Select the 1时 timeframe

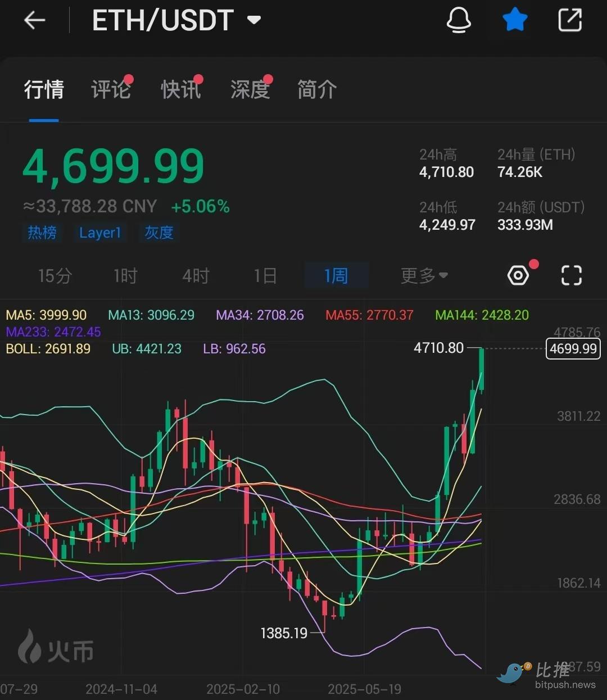[125, 275]
